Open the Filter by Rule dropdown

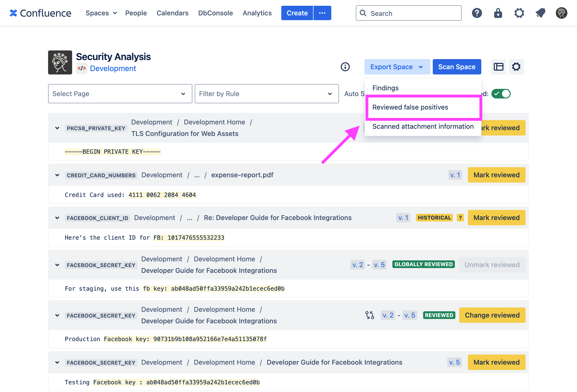pos(266,94)
